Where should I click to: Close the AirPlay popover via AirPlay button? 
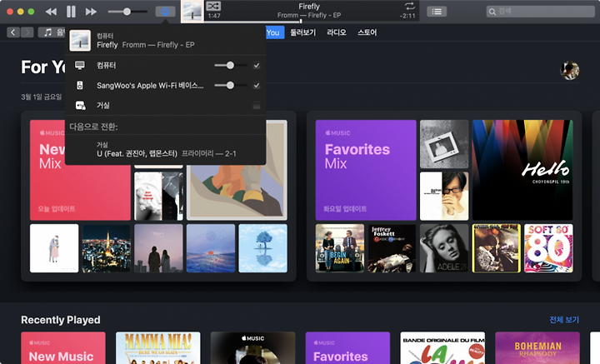(x=165, y=12)
